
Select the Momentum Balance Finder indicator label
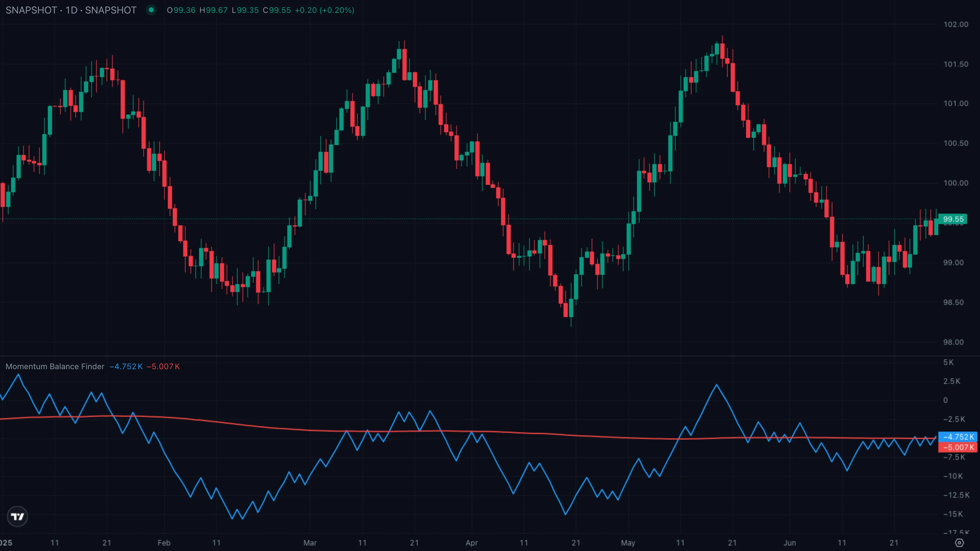pyautogui.click(x=55, y=366)
